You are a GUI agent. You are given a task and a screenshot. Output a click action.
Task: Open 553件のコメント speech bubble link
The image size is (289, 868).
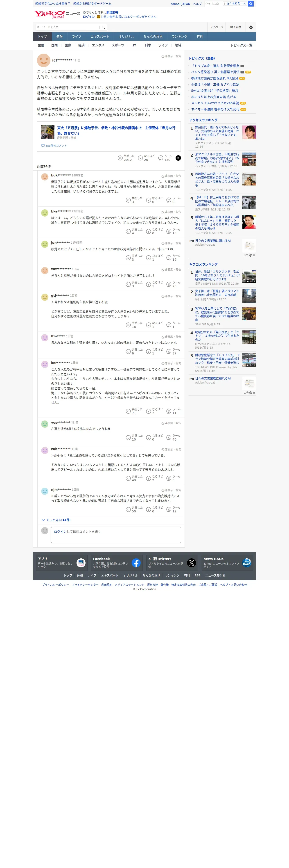pyautogui.click(x=54, y=146)
